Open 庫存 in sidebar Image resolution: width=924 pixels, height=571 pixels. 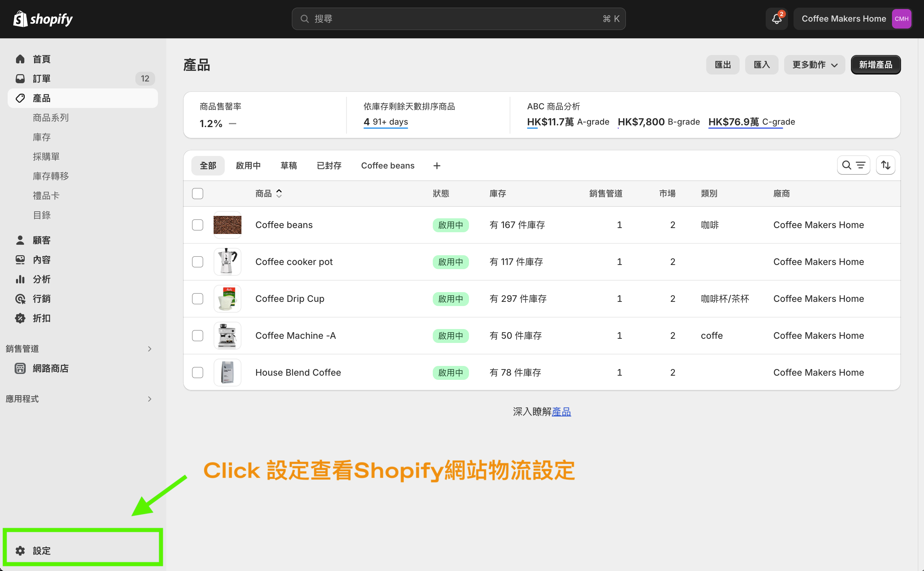[x=41, y=137]
